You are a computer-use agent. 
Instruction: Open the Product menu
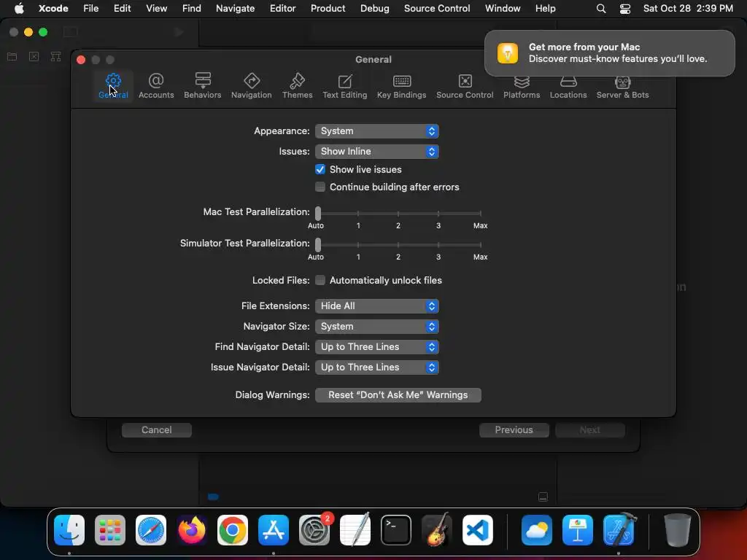click(x=328, y=9)
